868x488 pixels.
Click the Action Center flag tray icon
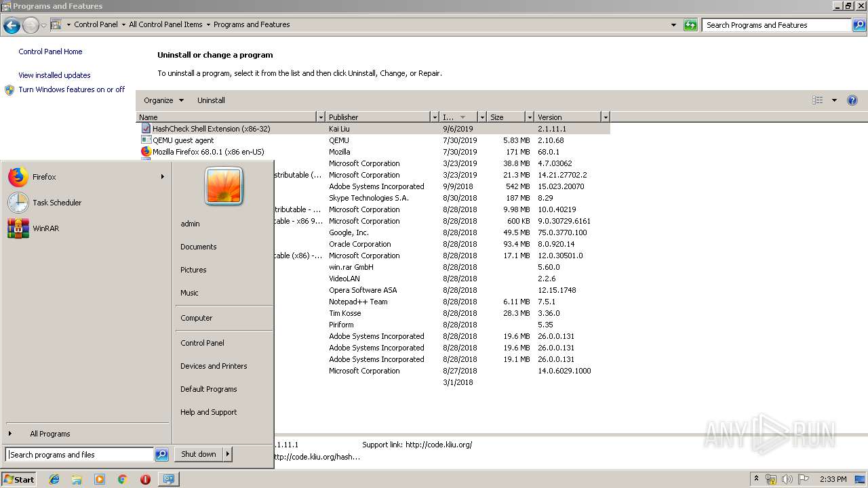click(804, 479)
